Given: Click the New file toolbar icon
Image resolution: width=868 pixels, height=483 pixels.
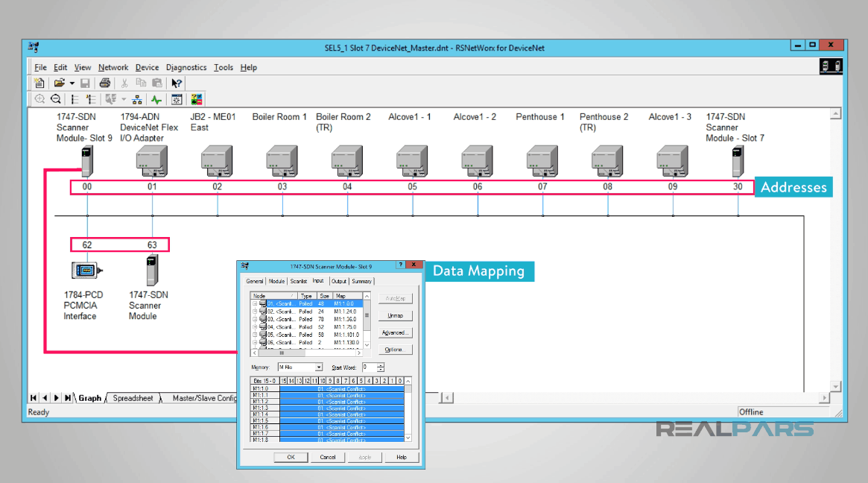Looking at the screenshot, I should (x=39, y=83).
